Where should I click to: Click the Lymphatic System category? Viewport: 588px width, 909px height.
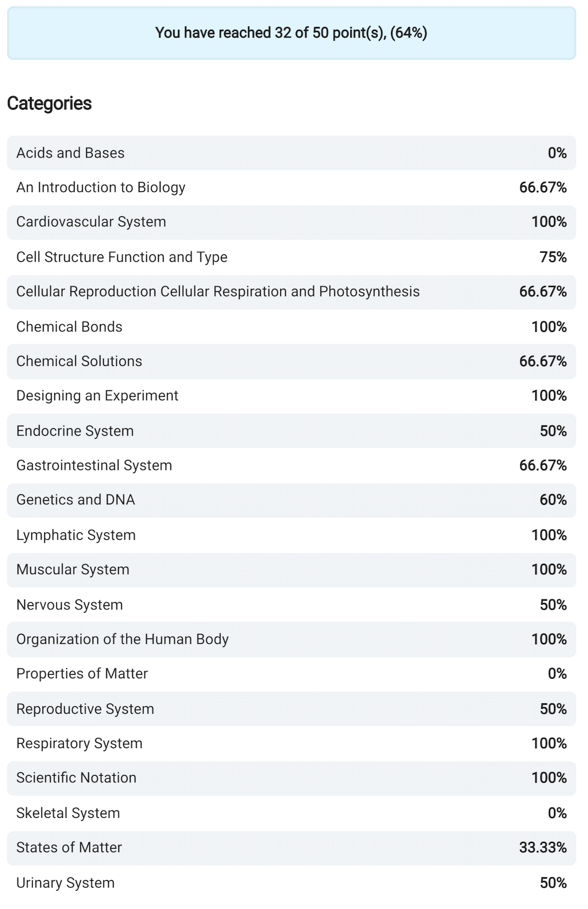pos(76,535)
